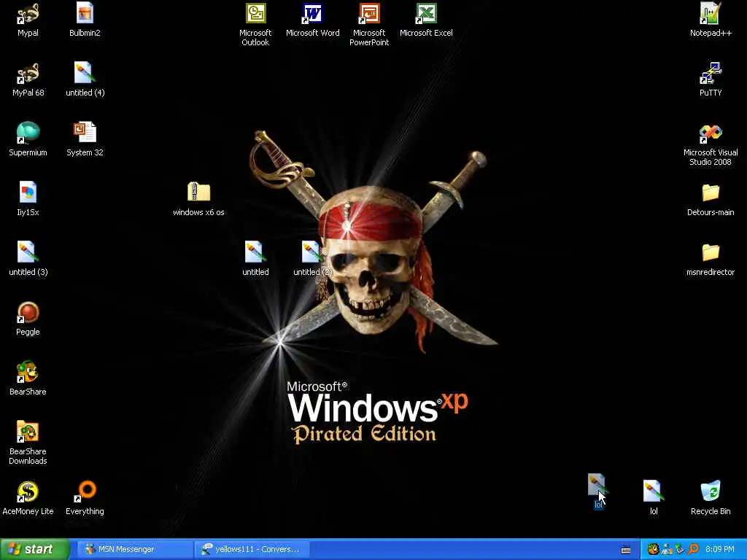Click the Everything magnifier tray icon

tap(693, 549)
